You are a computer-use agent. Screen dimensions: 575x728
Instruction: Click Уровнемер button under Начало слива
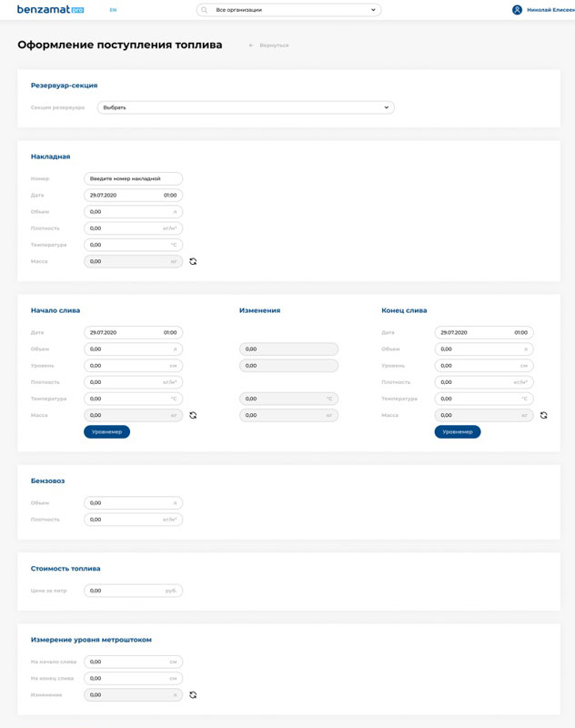[x=106, y=431]
